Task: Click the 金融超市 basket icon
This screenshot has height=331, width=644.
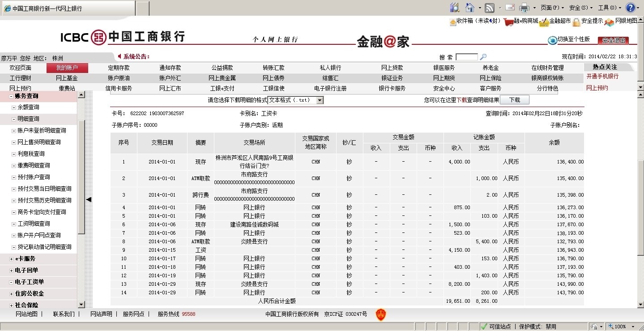Action: tap(544, 21)
